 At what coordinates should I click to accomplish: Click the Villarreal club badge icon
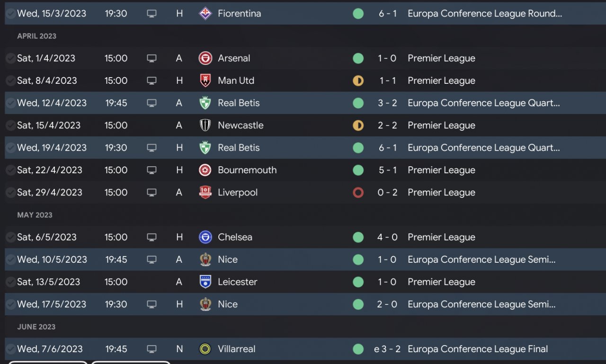click(205, 349)
